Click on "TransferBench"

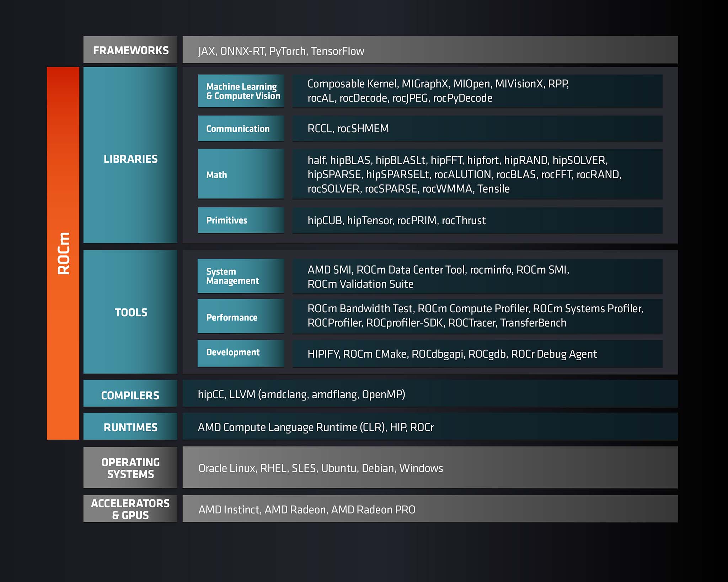pos(533,323)
